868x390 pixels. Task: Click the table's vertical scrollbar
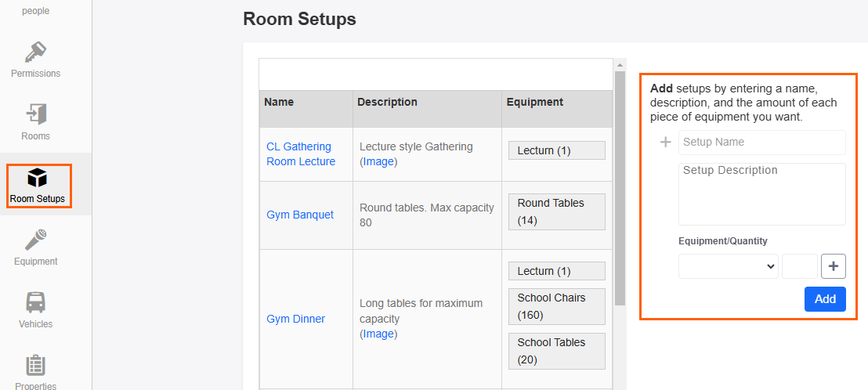click(x=620, y=188)
